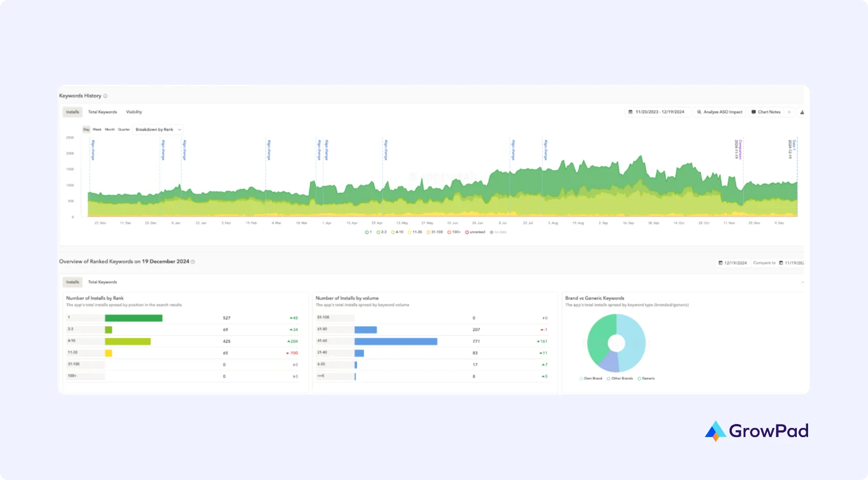Viewport: 868px width, 480px height.
Task: Click Analyze ASO Impact button
Action: point(719,112)
